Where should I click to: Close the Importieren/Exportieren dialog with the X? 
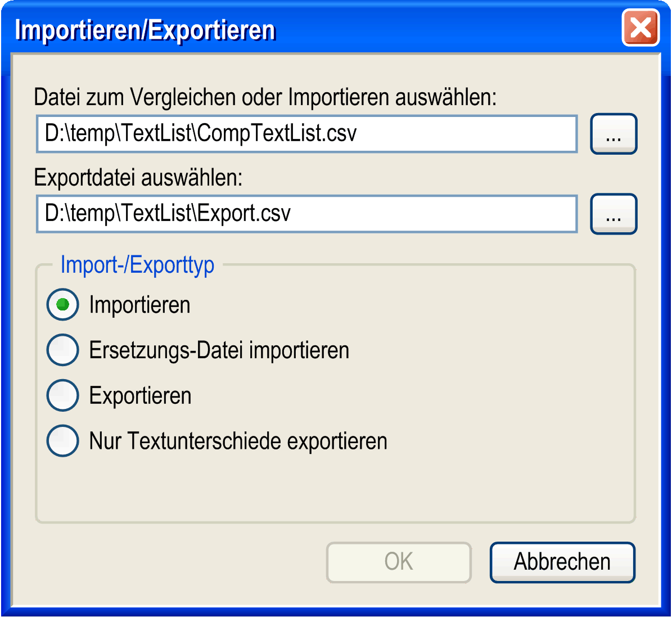coord(641,28)
